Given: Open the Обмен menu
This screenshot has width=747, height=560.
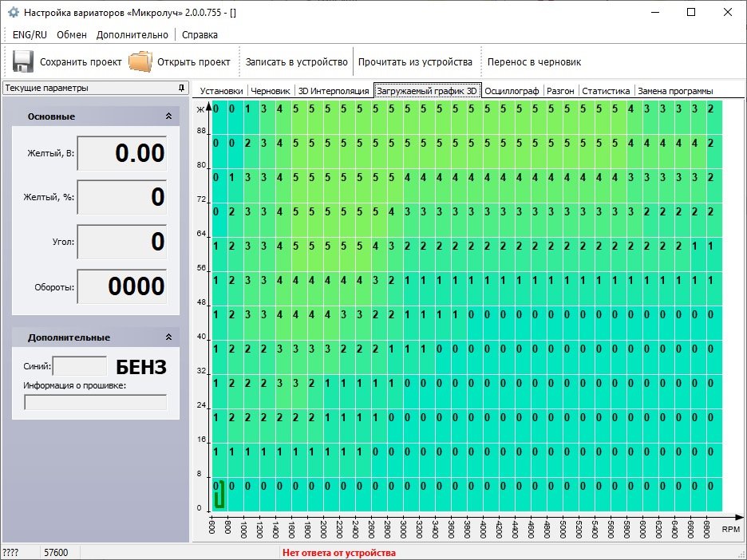Looking at the screenshot, I should click(72, 35).
